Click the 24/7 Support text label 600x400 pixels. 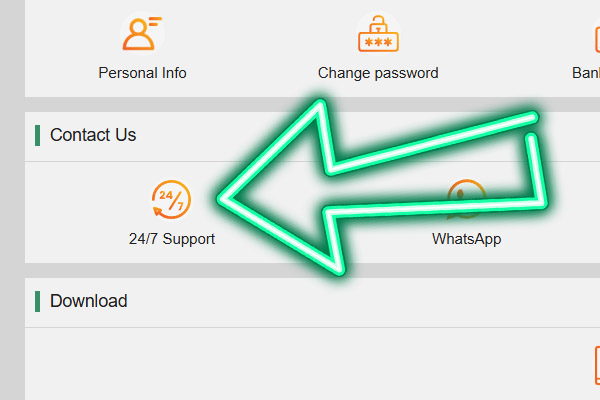point(172,239)
